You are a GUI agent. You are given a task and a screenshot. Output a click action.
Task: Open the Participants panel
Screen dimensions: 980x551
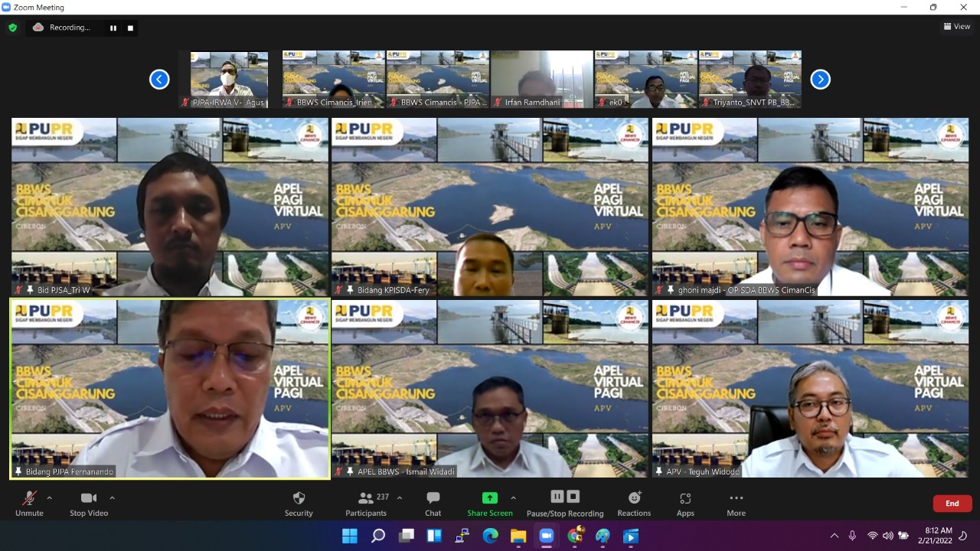click(366, 504)
